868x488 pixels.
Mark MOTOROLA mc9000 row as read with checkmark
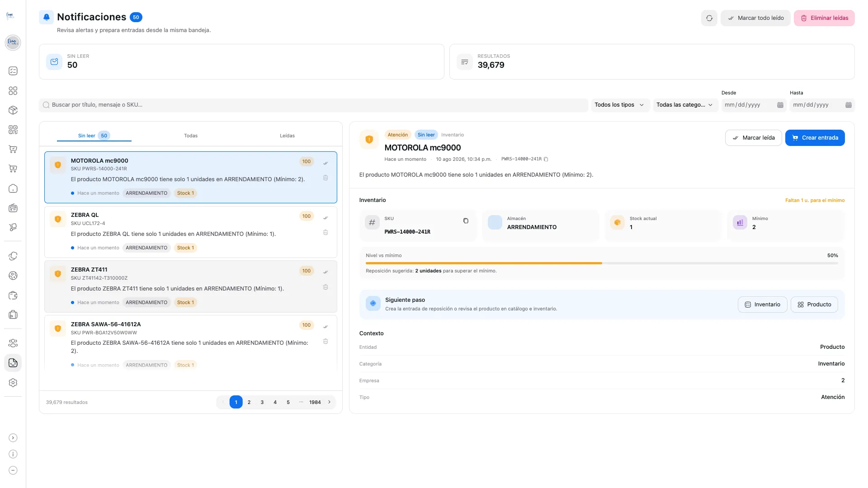(x=325, y=163)
